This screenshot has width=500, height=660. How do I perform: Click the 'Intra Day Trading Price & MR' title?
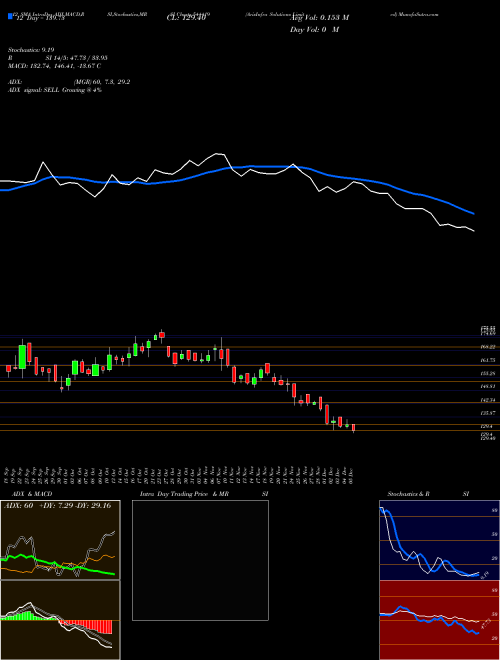pos(184,494)
